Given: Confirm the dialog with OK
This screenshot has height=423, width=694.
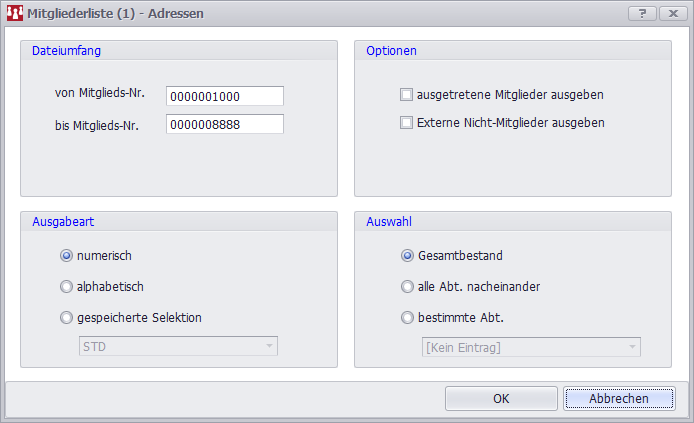Looking at the screenshot, I should [x=501, y=398].
